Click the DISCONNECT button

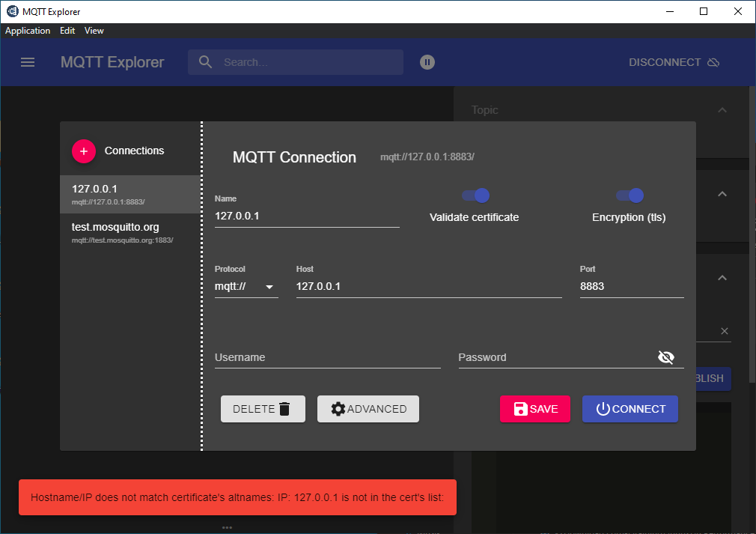pos(674,62)
